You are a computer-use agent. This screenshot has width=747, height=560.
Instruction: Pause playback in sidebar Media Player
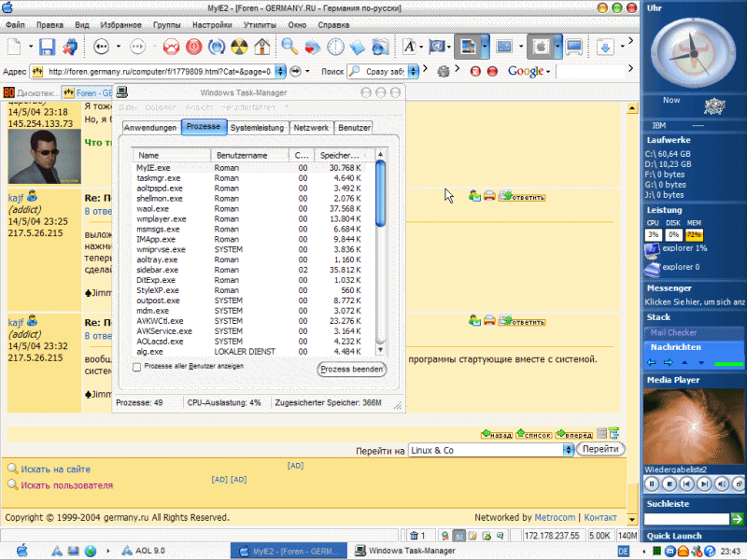coord(652,483)
